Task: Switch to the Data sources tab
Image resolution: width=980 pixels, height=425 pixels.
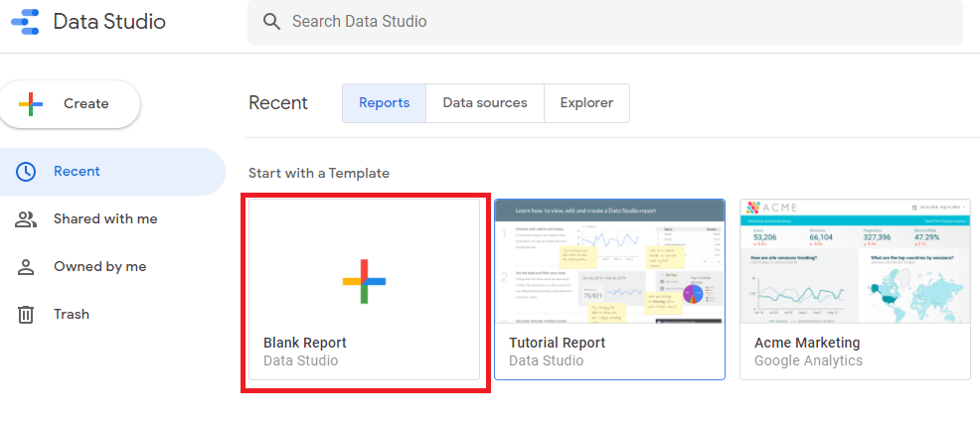Action: click(485, 103)
